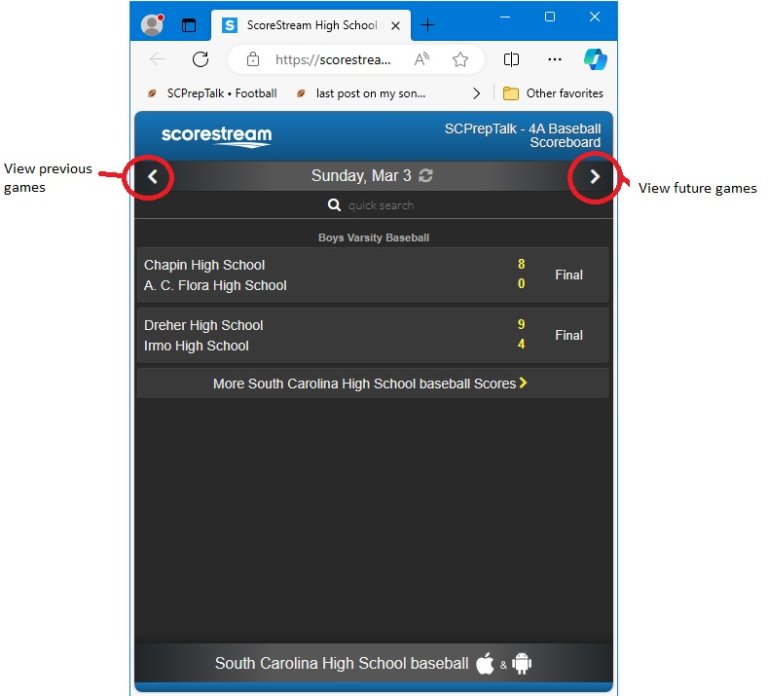Maximize the browser window
768x696 pixels.
pyautogui.click(x=550, y=17)
